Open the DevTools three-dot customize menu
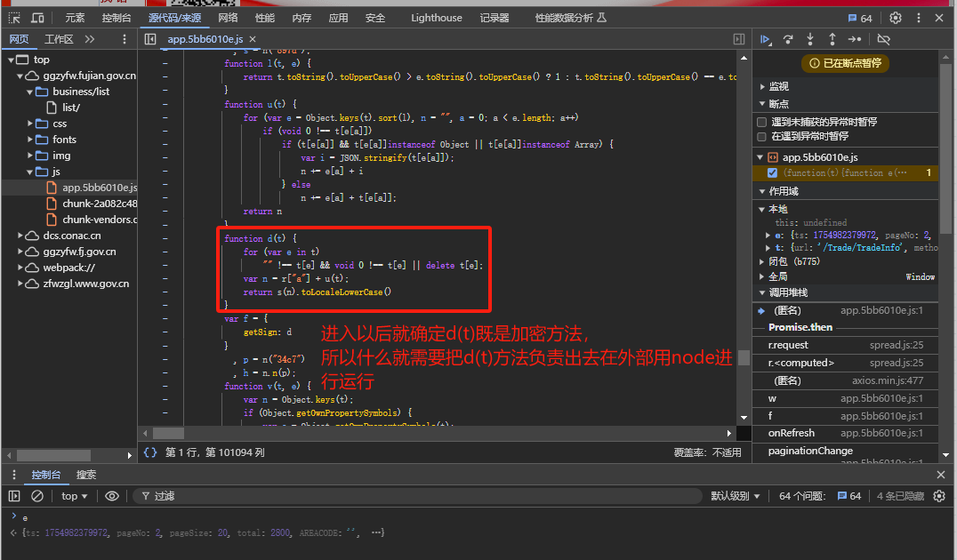 point(919,18)
